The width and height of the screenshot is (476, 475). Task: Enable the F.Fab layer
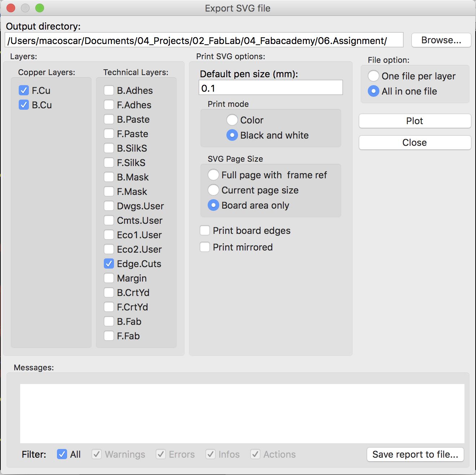point(109,336)
